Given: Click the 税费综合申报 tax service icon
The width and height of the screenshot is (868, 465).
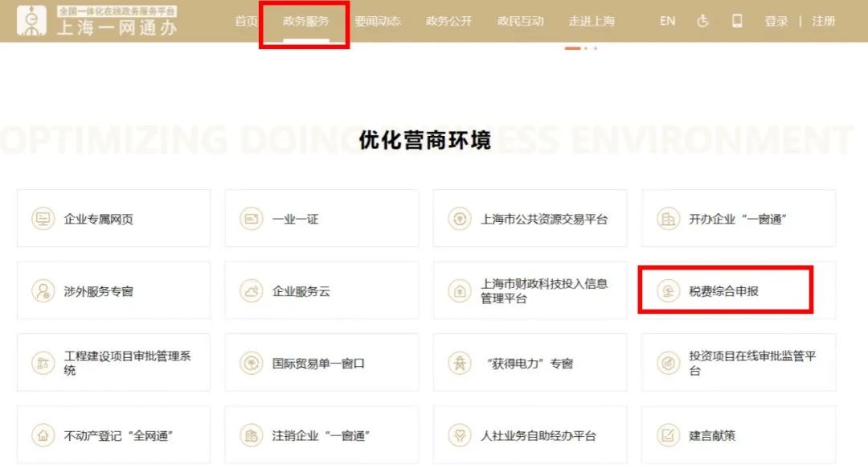Looking at the screenshot, I should (668, 290).
